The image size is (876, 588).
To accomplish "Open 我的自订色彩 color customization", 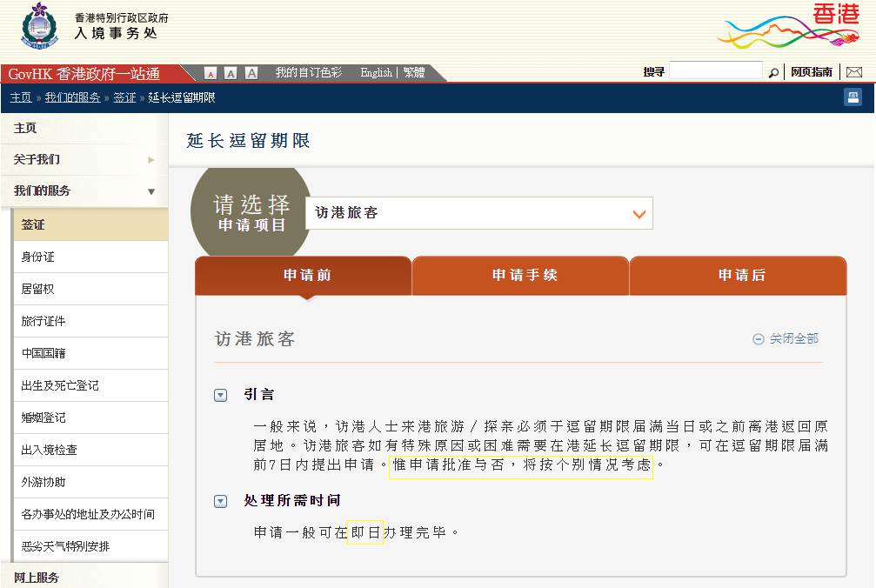I will (x=311, y=73).
